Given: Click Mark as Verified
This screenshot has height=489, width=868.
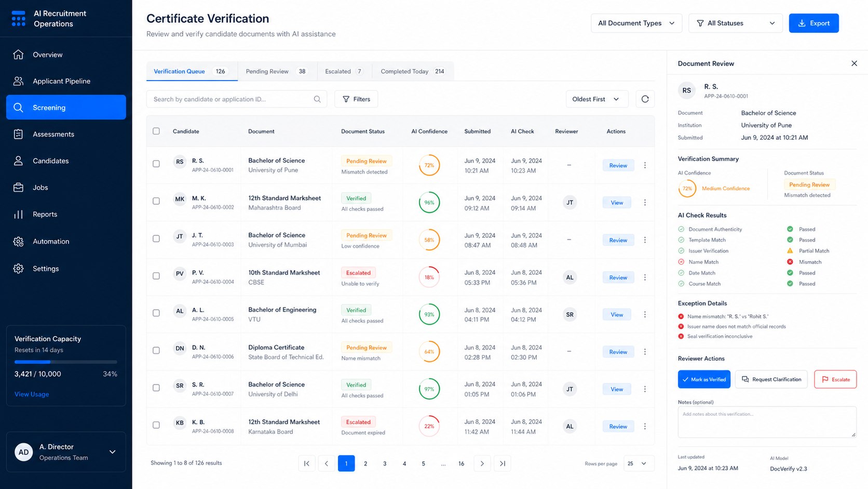Looking at the screenshot, I should coord(704,379).
